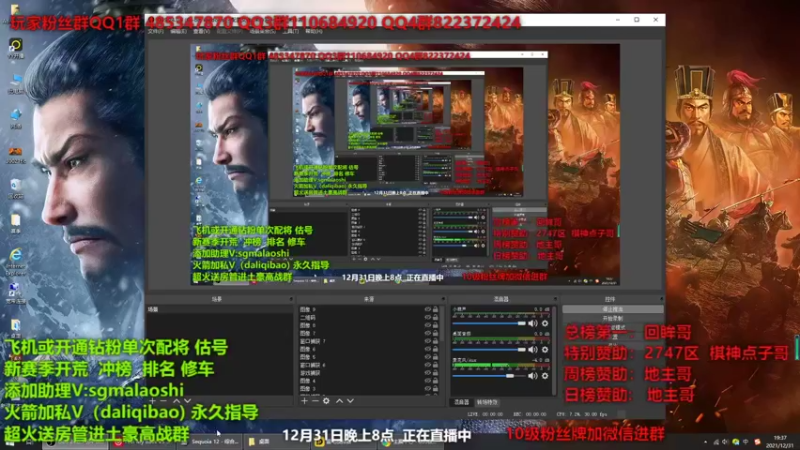Open the folder icon at desktop top-left
Viewport: 800px width, 450px height.
click(15, 9)
